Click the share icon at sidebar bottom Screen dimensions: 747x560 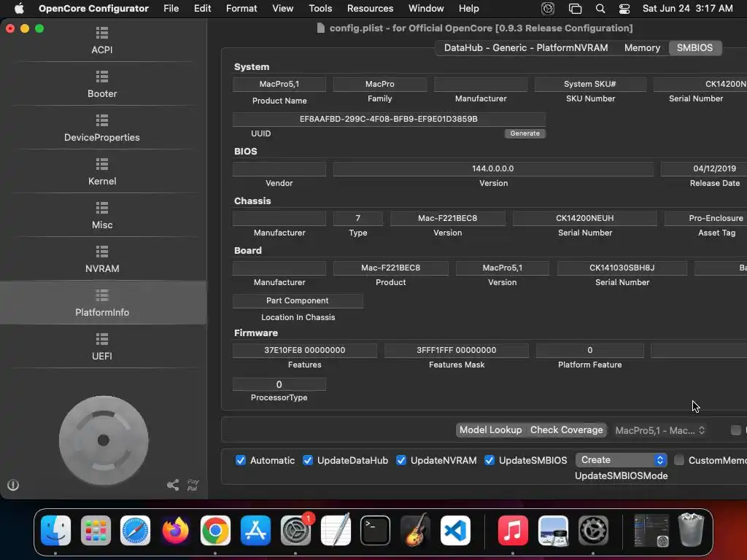[173, 485]
